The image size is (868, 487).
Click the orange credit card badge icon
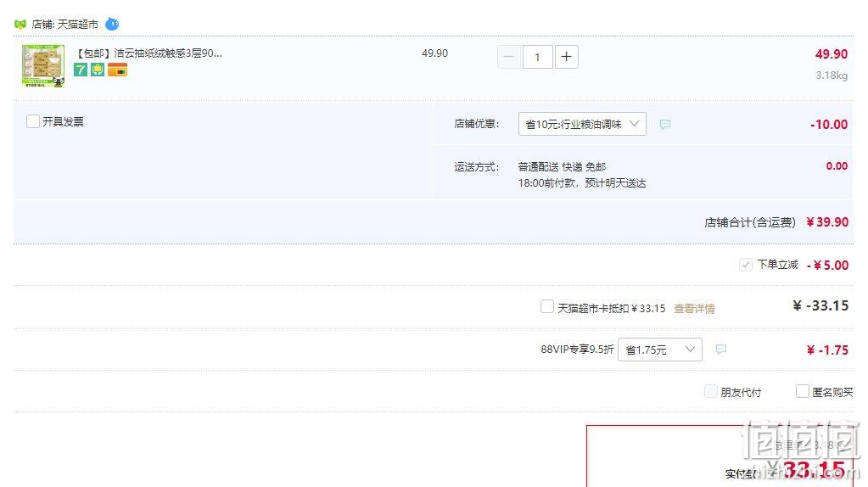117,70
